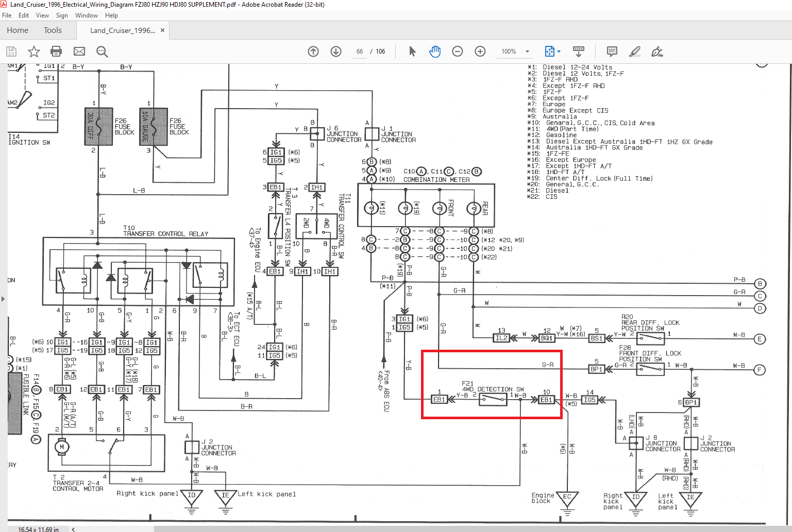Screen dimensions: 792x532
Task: Click the note *12: Gasoline
Action: click(x=552, y=135)
